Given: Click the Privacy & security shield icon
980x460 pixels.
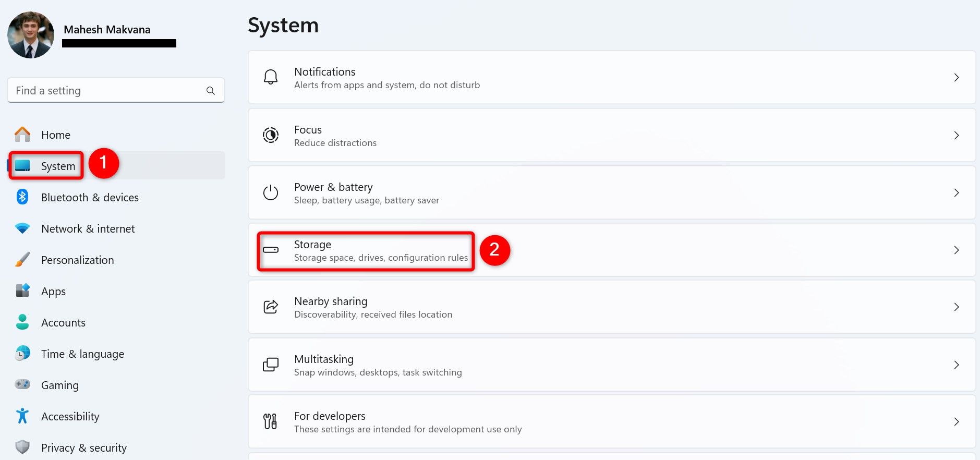Looking at the screenshot, I should point(22,447).
